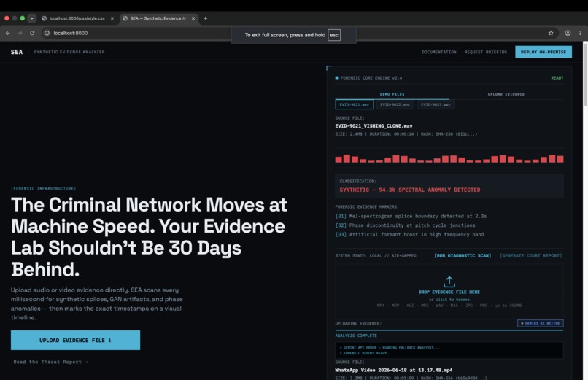Click the upload arrow icon in drop zone

tap(449, 282)
